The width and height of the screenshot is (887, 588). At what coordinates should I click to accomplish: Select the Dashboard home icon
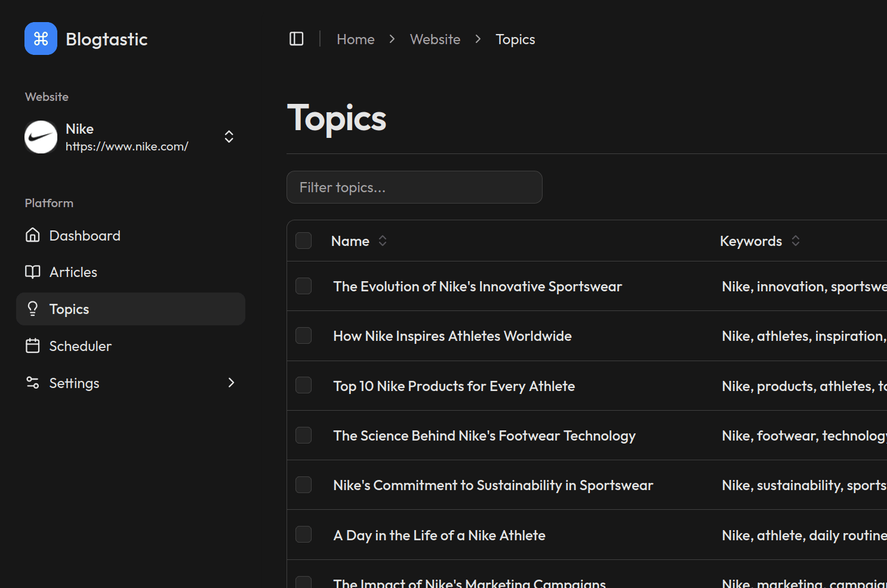coord(33,235)
